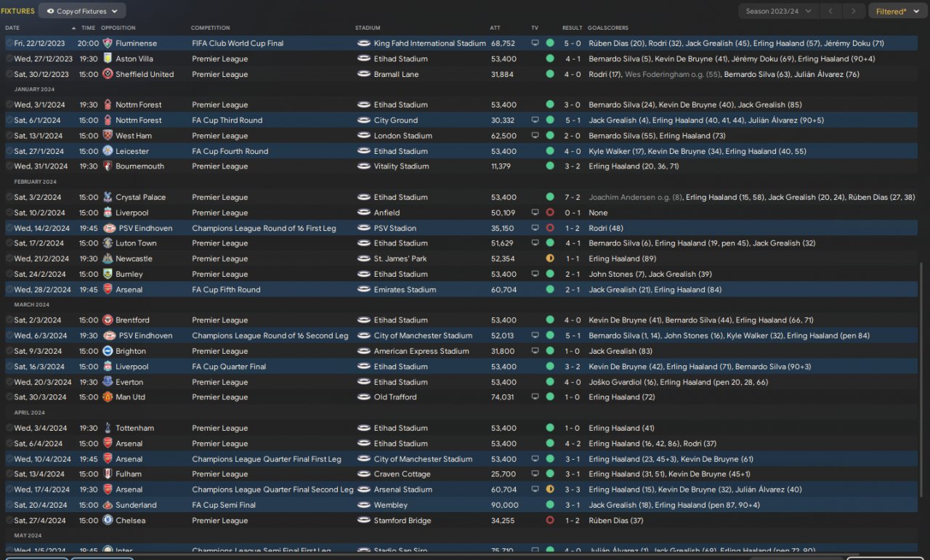Sort by the Time column header

pos(89,28)
